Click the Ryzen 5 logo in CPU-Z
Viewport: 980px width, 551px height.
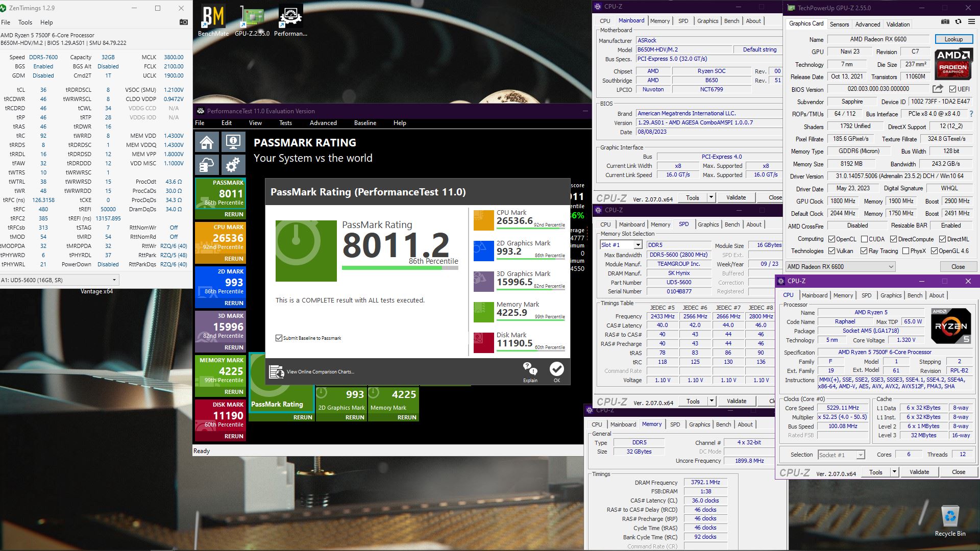tap(951, 325)
